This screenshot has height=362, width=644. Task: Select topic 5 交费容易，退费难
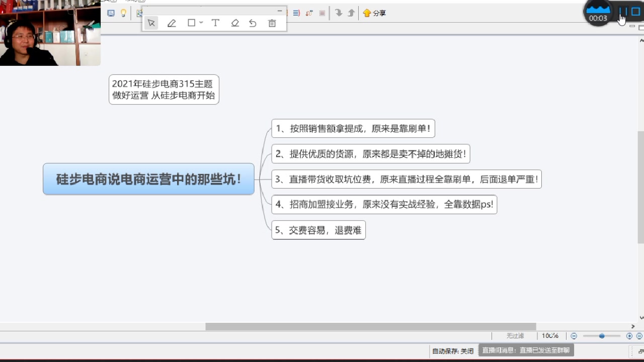coord(318,230)
